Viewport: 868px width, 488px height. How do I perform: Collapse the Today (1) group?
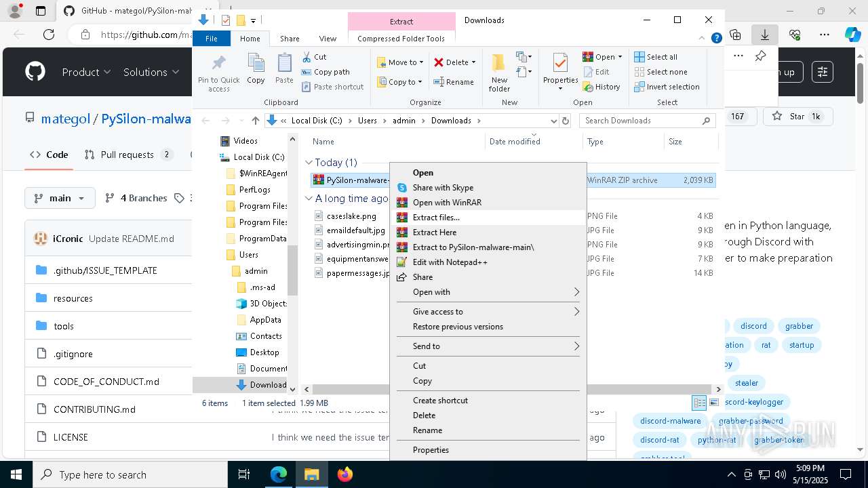coord(309,163)
